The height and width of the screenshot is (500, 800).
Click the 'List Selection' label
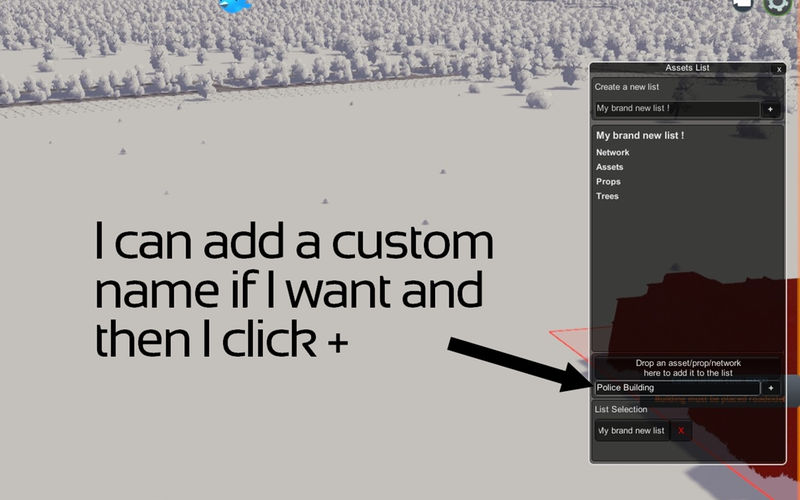pos(621,409)
